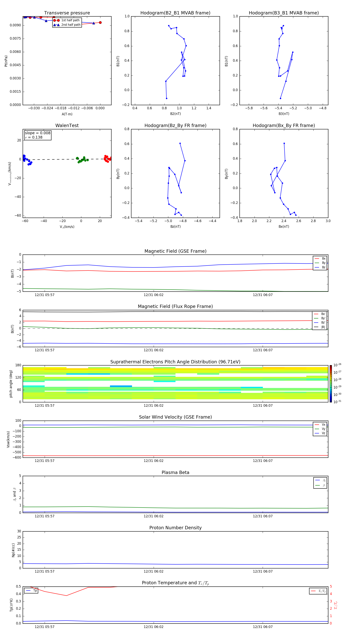Click the βp entry in Plasma Beta legend
The height and width of the screenshot is (644, 351).
320,480
